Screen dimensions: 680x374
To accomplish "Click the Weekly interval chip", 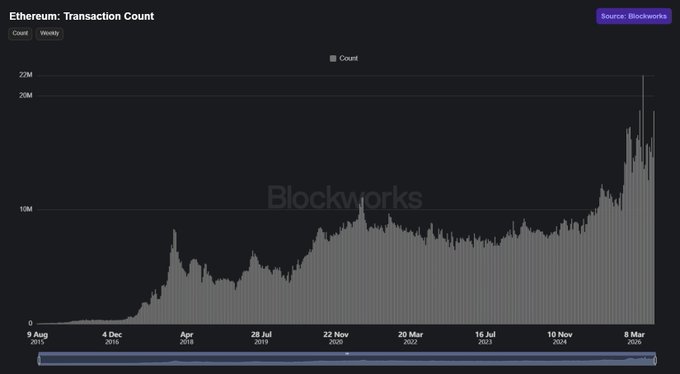I will tap(49, 33).
